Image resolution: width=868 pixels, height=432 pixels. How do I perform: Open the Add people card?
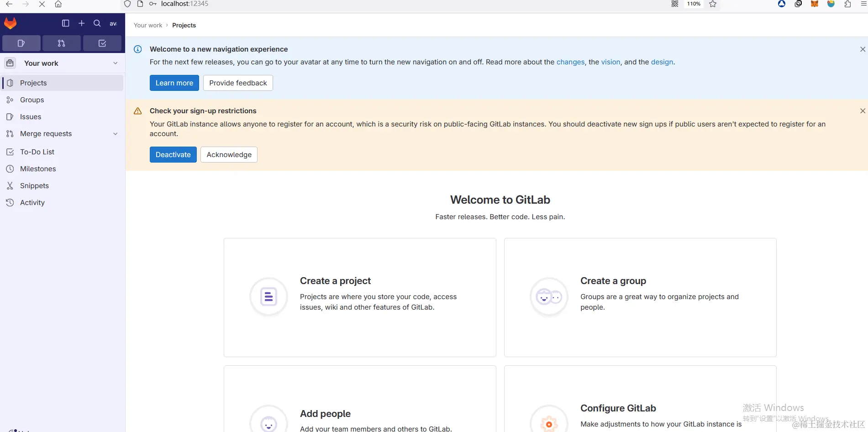point(360,399)
